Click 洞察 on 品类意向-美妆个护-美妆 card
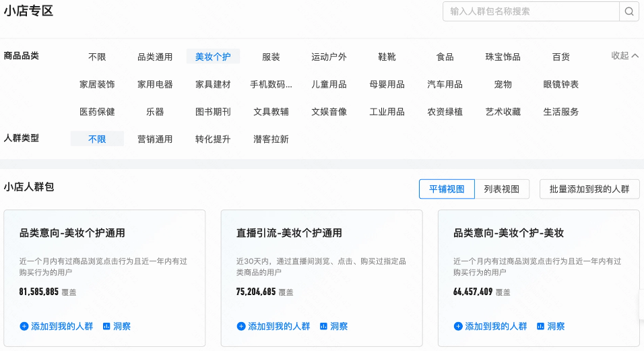Viewport: 644px width, 351px height. point(556,326)
